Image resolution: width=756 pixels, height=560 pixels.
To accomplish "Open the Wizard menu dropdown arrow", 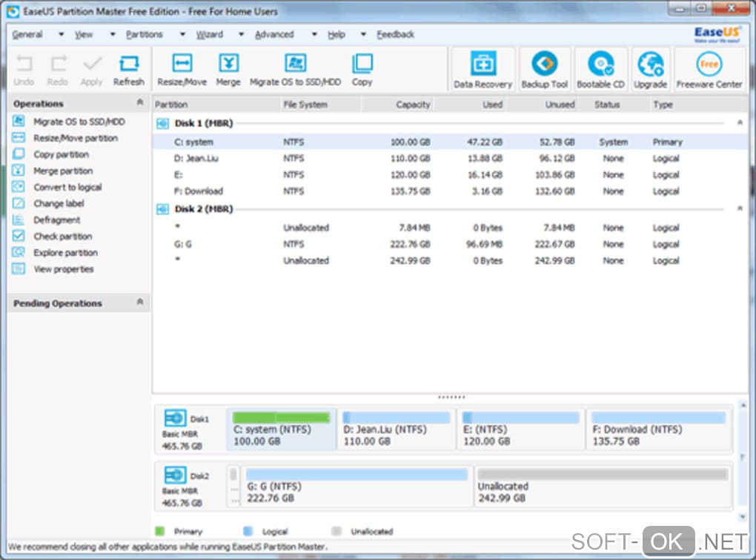I will (x=241, y=34).
